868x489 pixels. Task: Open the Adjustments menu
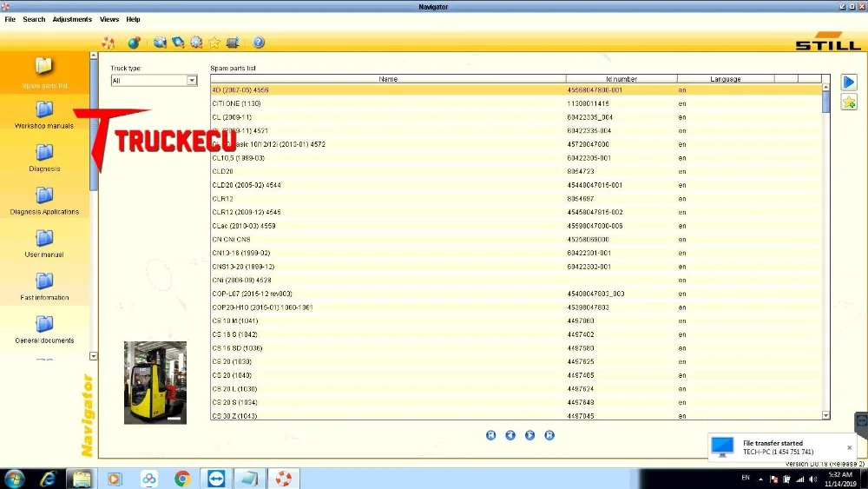[x=72, y=19]
